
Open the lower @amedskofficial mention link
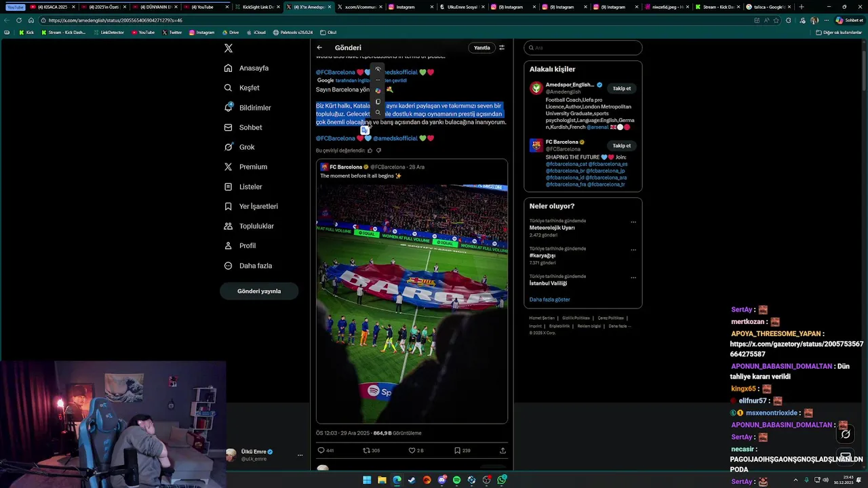point(395,138)
